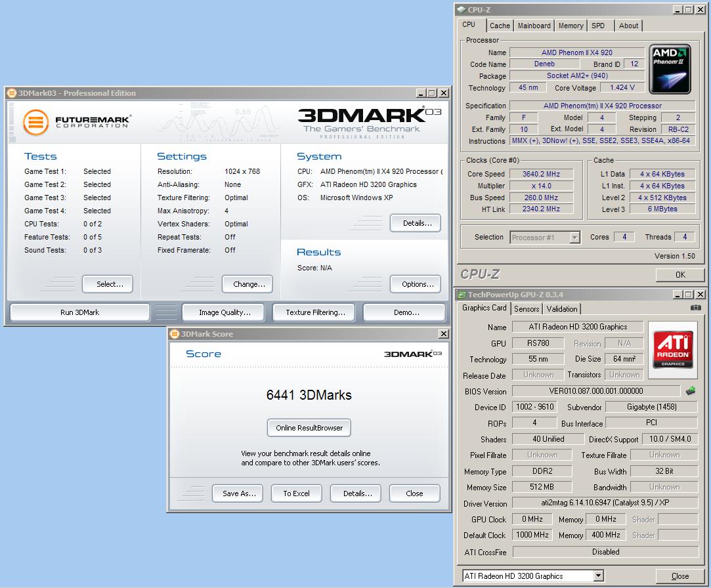Select the CPU tab in CPU-Z
711x588 pixels.
click(469, 24)
